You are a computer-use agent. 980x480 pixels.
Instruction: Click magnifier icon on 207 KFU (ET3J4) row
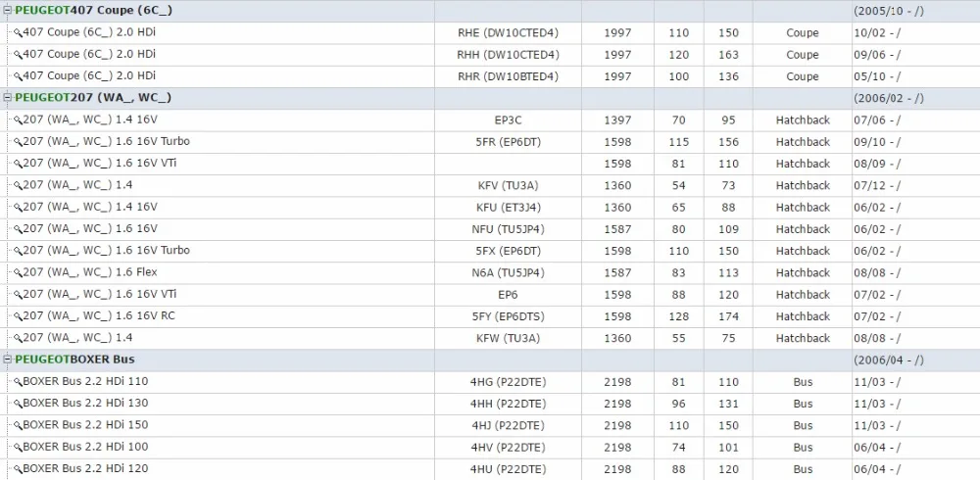click(x=18, y=208)
